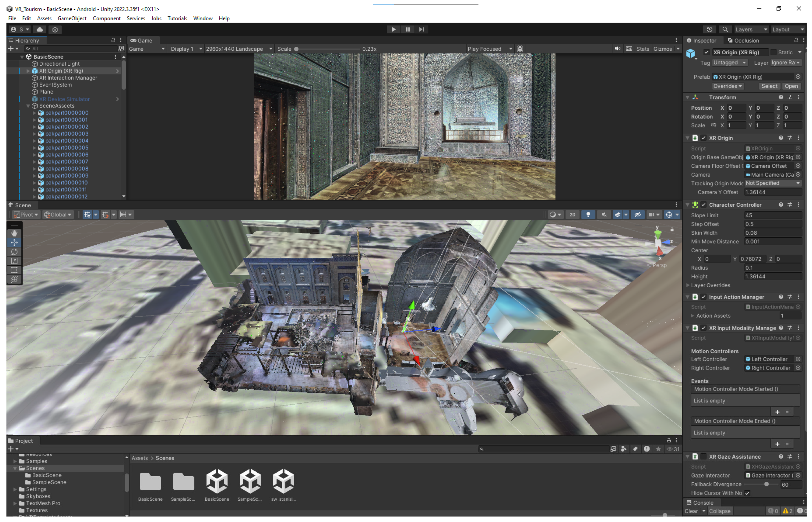Click the scene view lock icon
Image resolution: width=812 pixels, height=522 pixels.
click(x=672, y=230)
